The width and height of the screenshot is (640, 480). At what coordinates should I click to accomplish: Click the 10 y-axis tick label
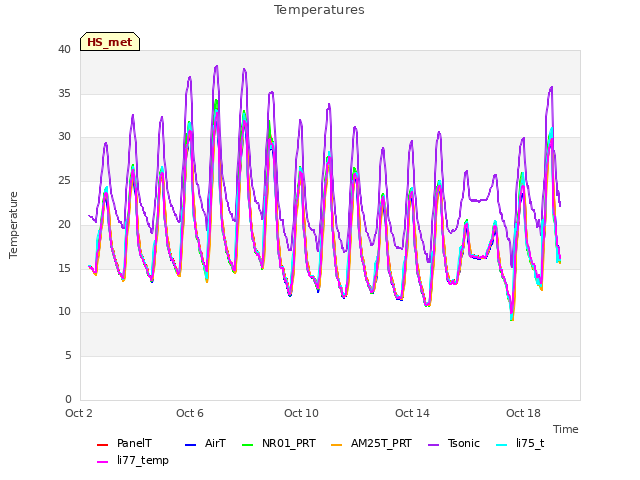click(x=64, y=312)
